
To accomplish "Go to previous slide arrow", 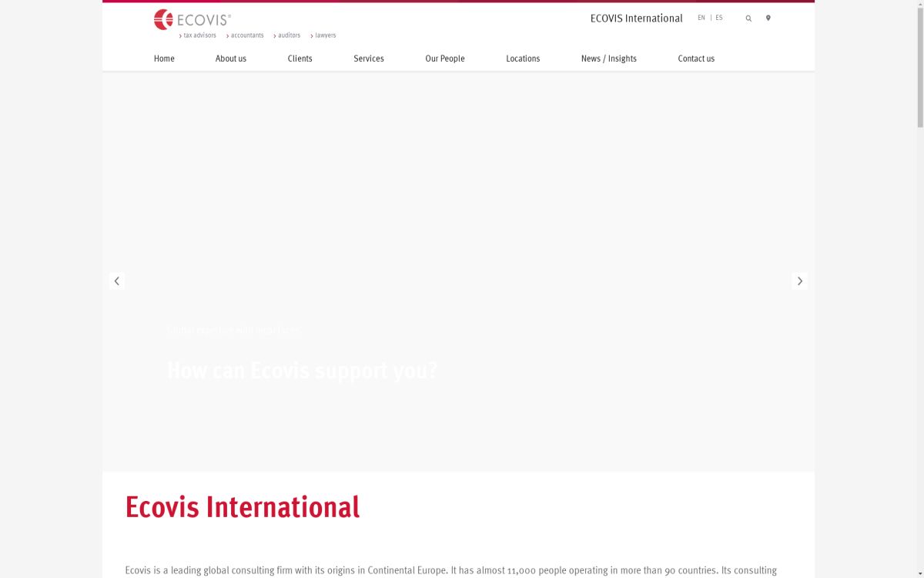I will point(117,281).
